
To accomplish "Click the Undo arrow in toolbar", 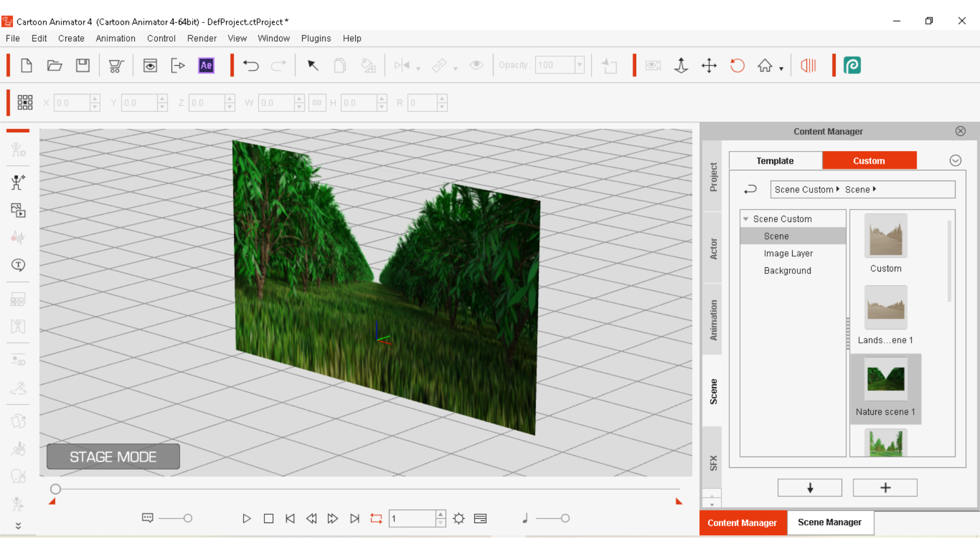I will click(x=251, y=65).
